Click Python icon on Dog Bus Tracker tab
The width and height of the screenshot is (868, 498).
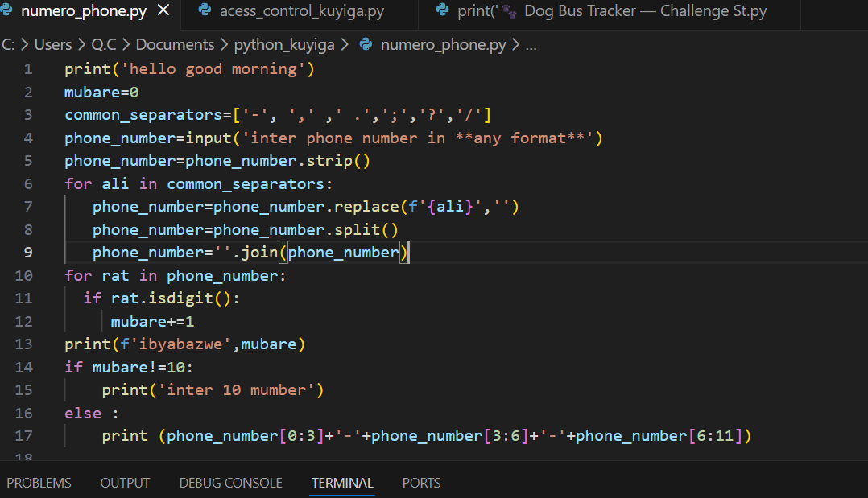442,10
